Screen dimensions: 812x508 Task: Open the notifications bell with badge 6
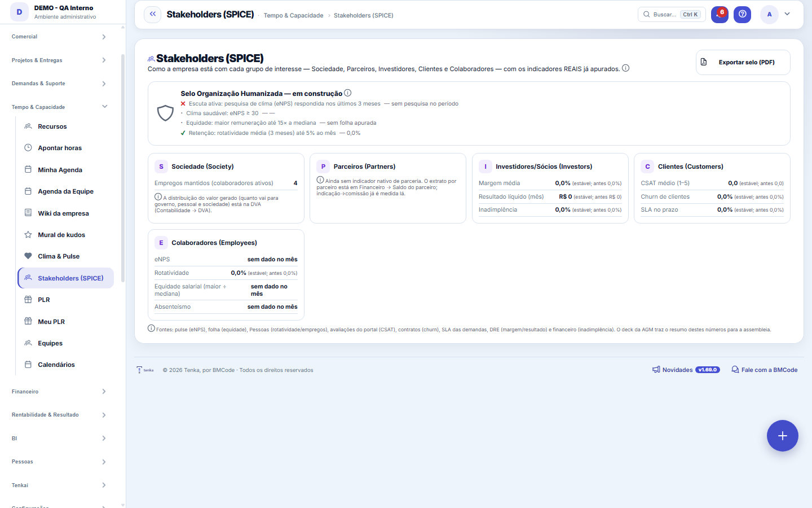pos(720,14)
